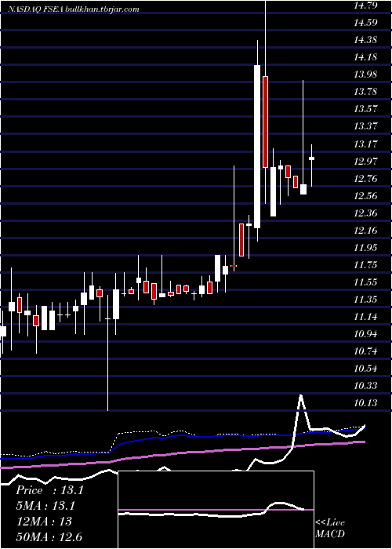
Task: Click the 50MA : 12.6 readout
Action: [49, 536]
